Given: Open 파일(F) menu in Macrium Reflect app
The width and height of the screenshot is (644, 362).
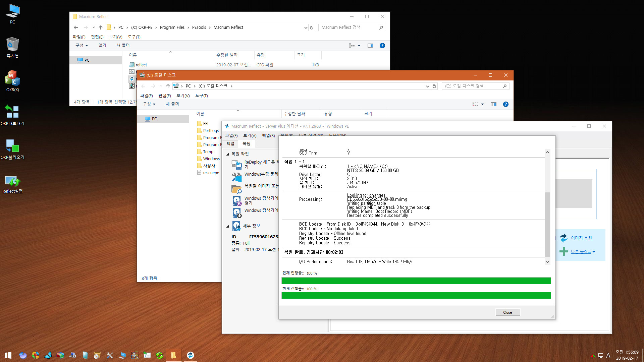Looking at the screenshot, I should 231,135.
